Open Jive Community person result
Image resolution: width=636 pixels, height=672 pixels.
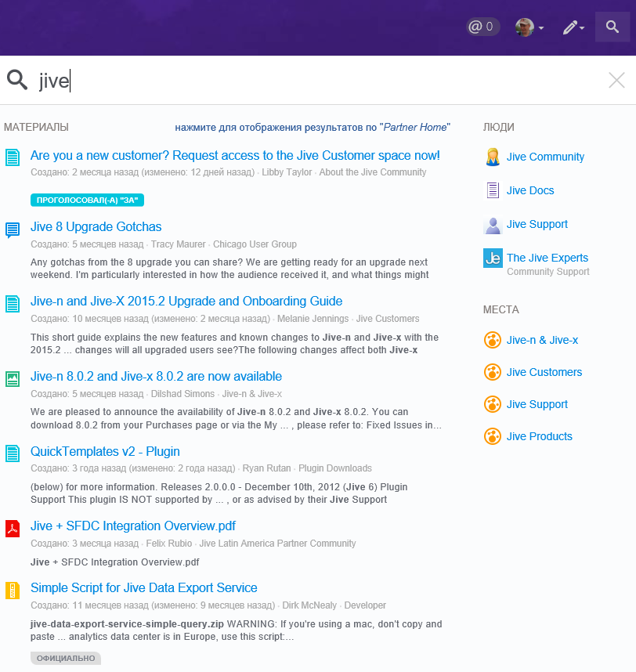tap(545, 157)
